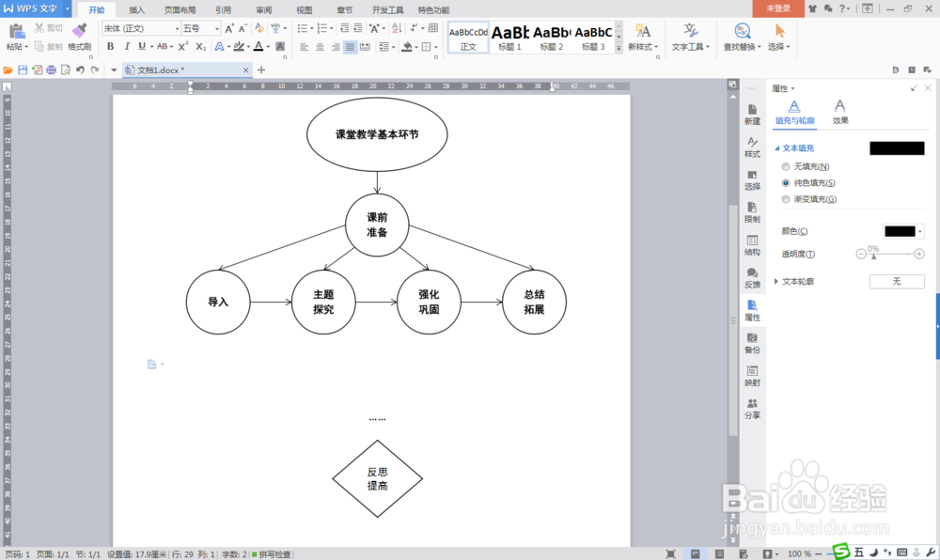
Task: Click the undo arrow
Action: point(80,70)
